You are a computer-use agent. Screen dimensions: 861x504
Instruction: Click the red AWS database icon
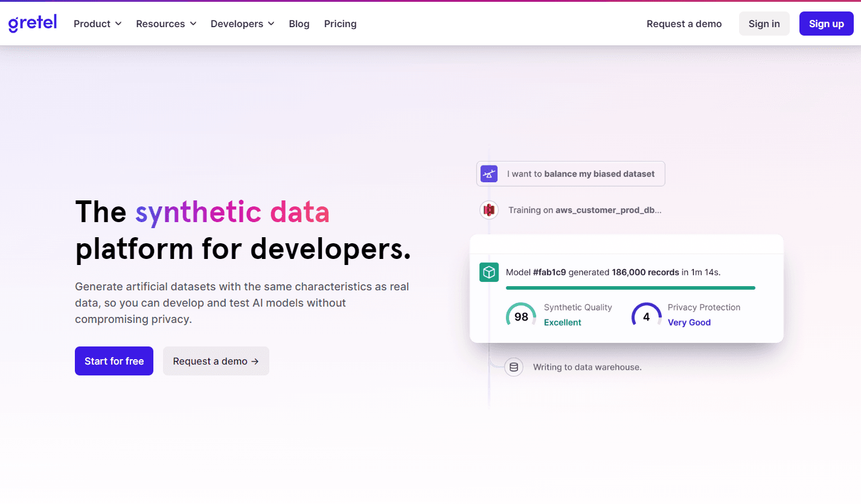pyautogui.click(x=489, y=210)
